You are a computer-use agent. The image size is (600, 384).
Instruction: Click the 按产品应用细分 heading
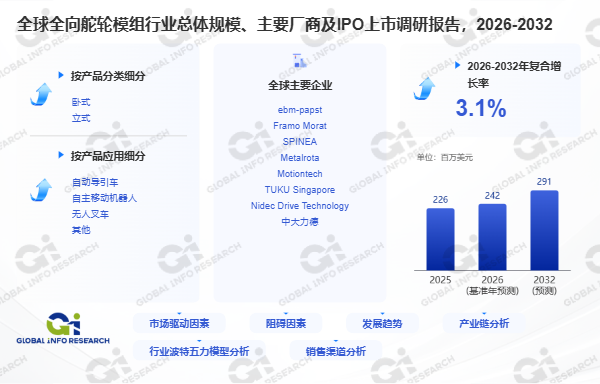coord(108,156)
